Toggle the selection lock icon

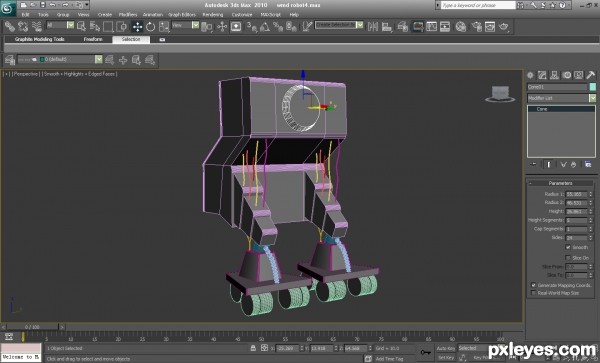click(x=253, y=348)
